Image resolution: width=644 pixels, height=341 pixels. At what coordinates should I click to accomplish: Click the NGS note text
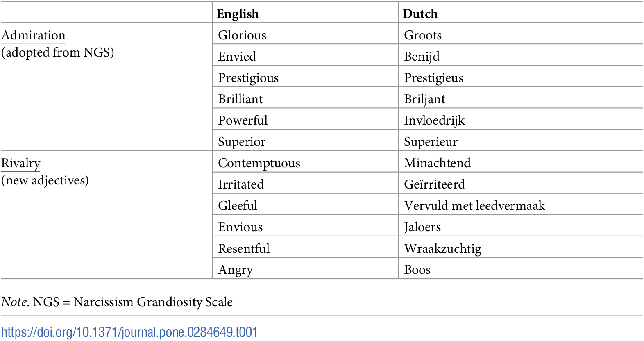pos(117,302)
